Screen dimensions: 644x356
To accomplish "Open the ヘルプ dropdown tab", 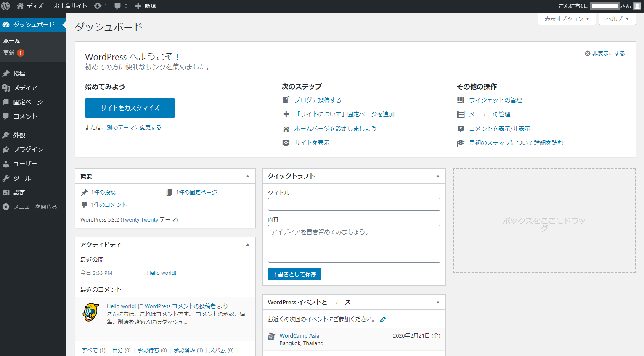I will coord(617,19).
